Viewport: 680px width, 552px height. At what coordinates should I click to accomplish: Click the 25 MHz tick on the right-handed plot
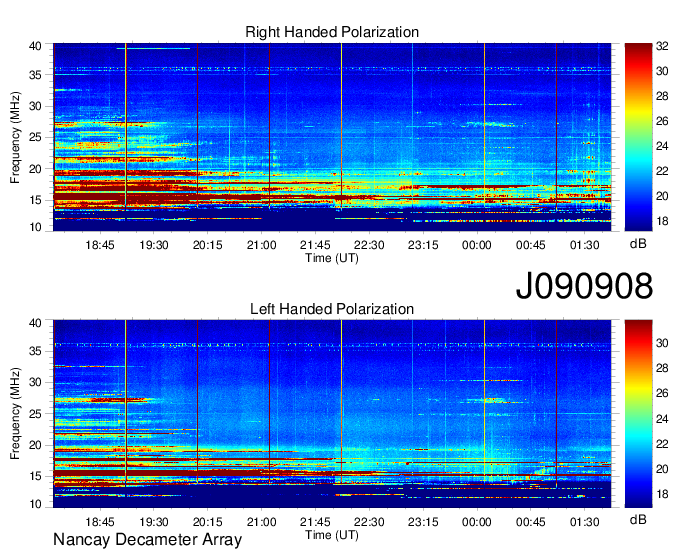coord(35,137)
